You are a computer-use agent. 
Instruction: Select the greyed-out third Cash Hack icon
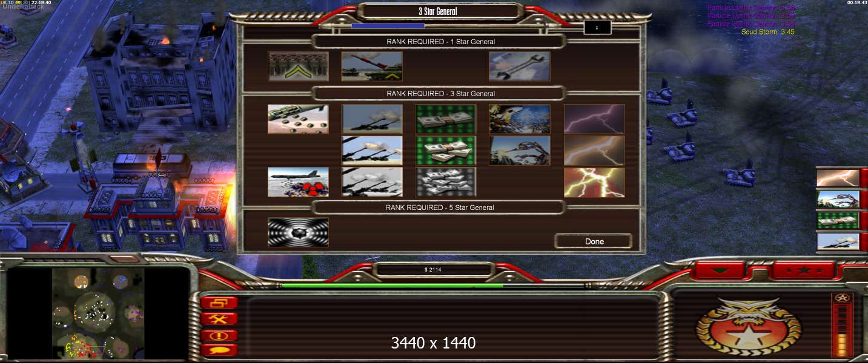(446, 182)
